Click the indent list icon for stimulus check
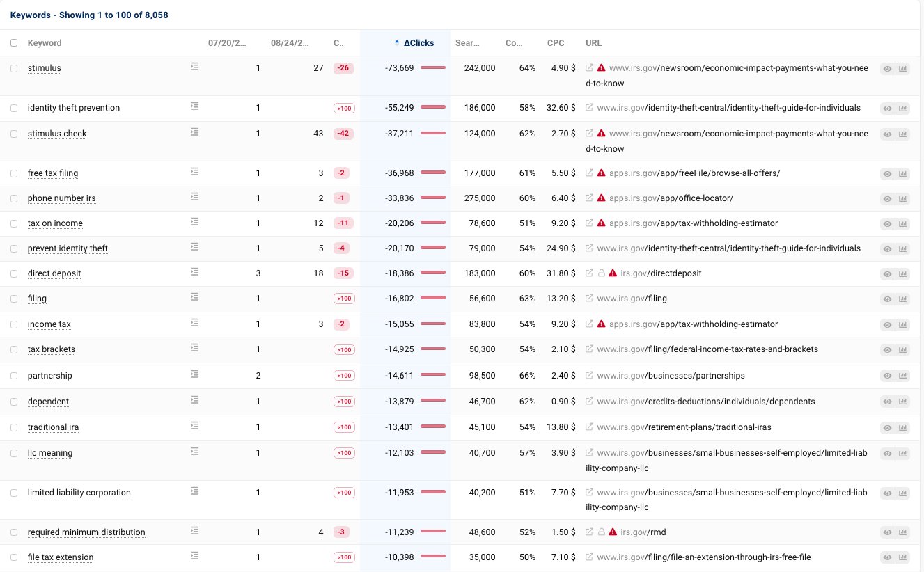Image resolution: width=924 pixels, height=572 pixels. [x=195, y=132]
